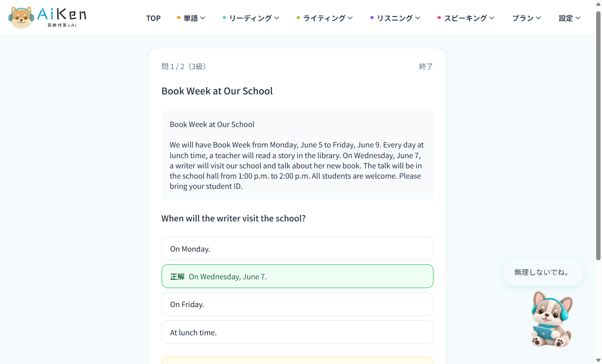Viewport: 602px width, 364px height.
Task: Open the リーディング menu
Action: [x=251, y=18]
